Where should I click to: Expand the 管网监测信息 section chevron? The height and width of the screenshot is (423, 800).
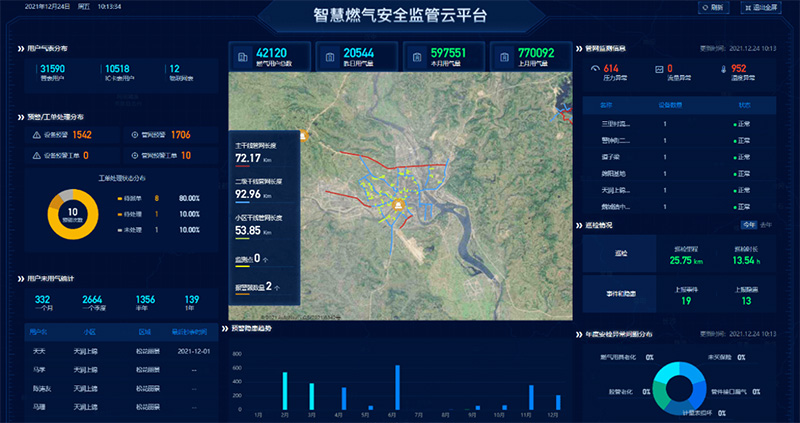579,47
